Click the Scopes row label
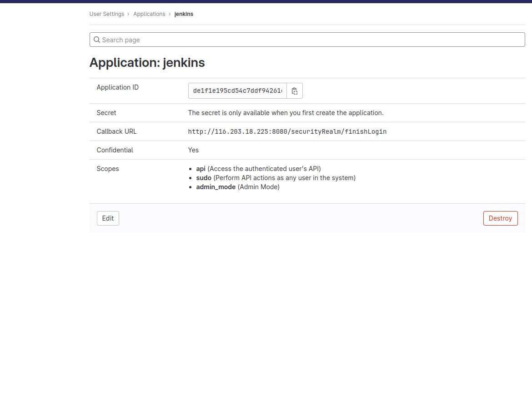 [x=108, y=169]
